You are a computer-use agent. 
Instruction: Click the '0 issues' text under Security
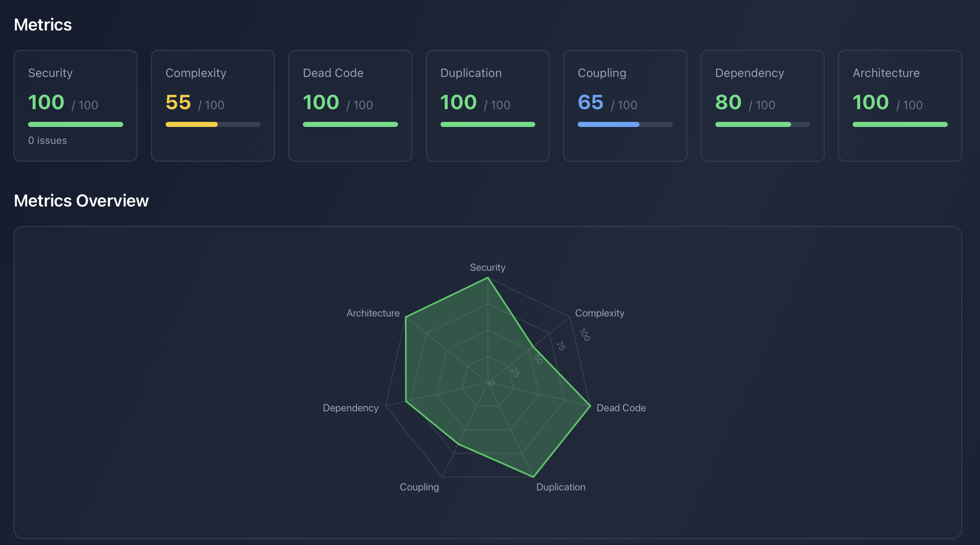click(x=47, y=140)
